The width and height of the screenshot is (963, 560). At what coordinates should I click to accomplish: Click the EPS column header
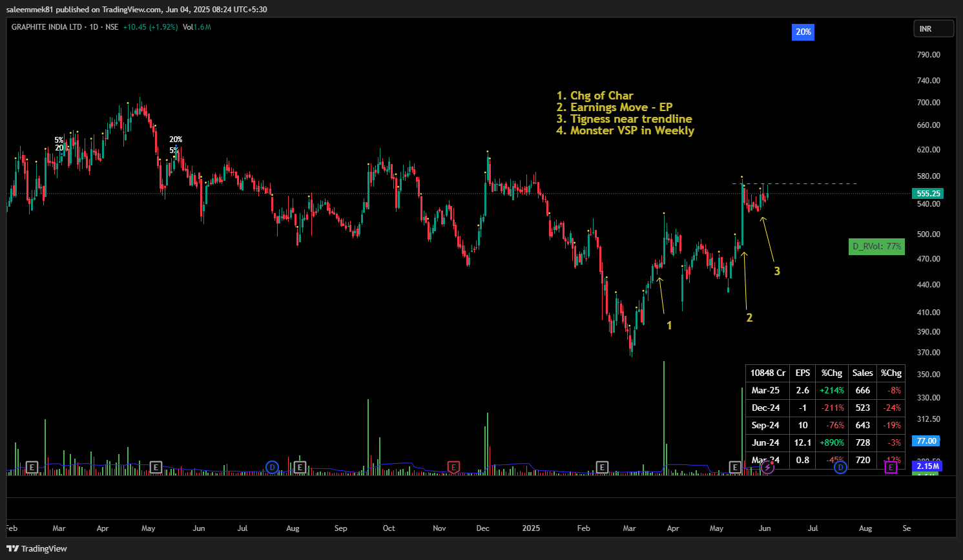803,373
